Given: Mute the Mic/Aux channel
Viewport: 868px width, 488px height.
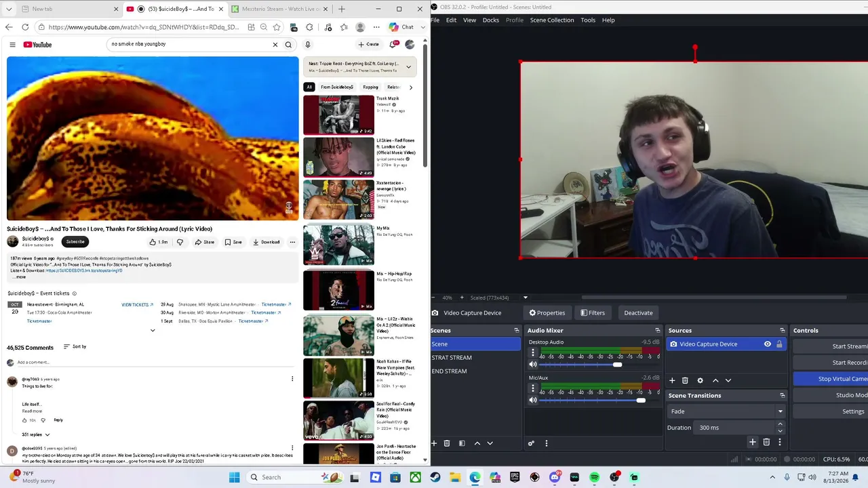Looking at the screenshot, I should click(x=533, y=400).
